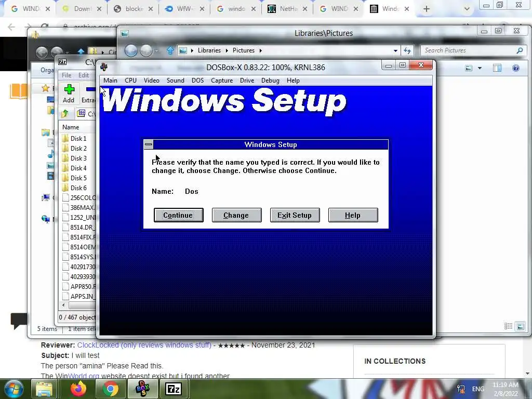Open the Windows Setup dialog control-menu box
Image resolution: width=532 pixels, height=399 pixels.
(x=148, y=144)
